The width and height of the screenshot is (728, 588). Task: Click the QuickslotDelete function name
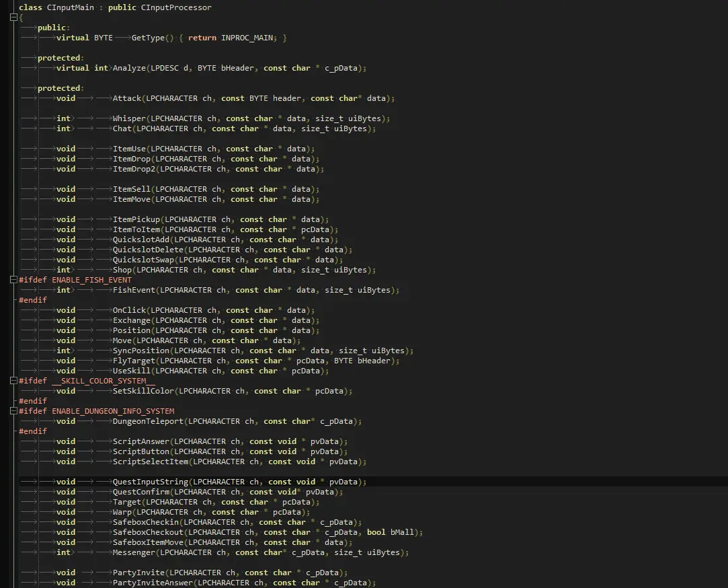click(148, 250)
